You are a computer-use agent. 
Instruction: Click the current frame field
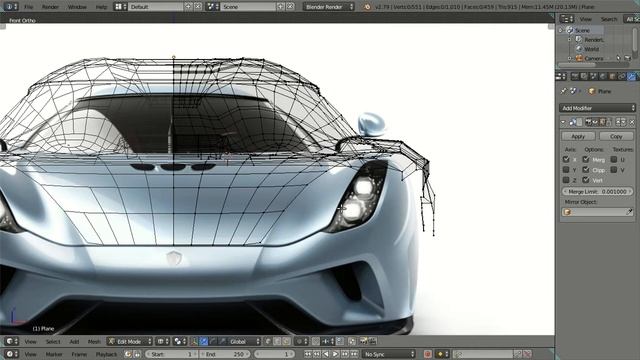coord(273,354)
